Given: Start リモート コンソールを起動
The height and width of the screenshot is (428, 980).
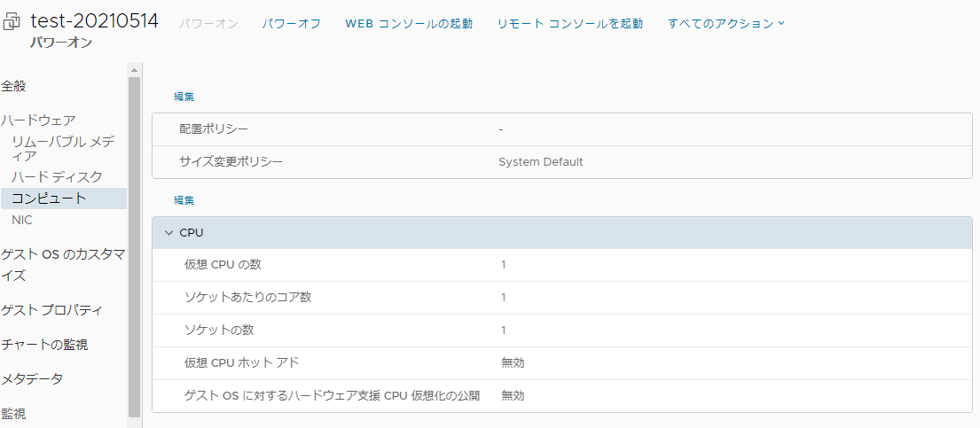Looking at the screenshot, I should coord(570,23).
